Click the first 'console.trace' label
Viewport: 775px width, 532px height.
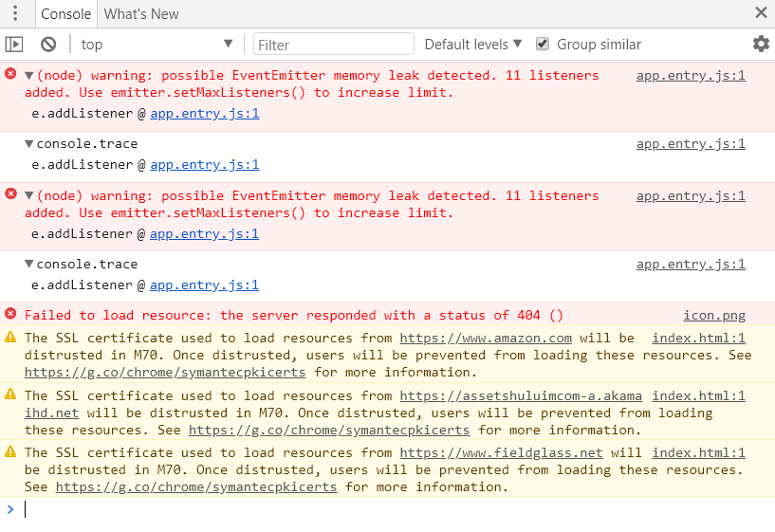[87, 144]
